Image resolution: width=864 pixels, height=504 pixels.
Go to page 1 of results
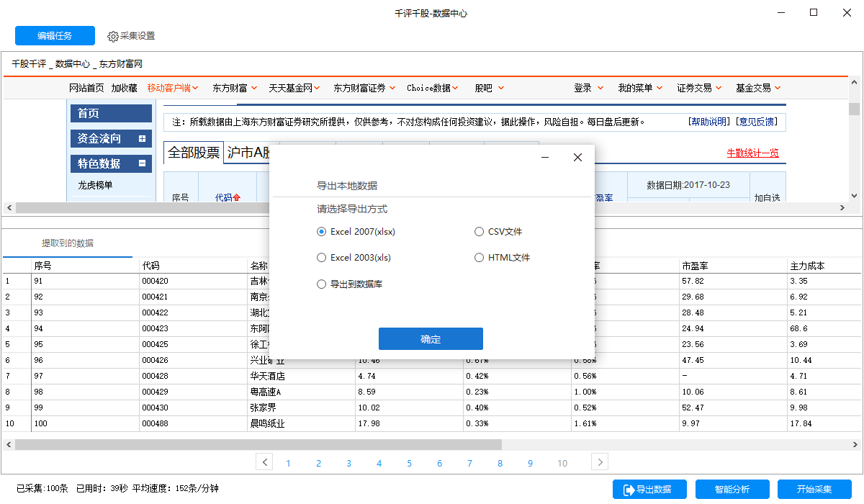(x=289, y=463)
